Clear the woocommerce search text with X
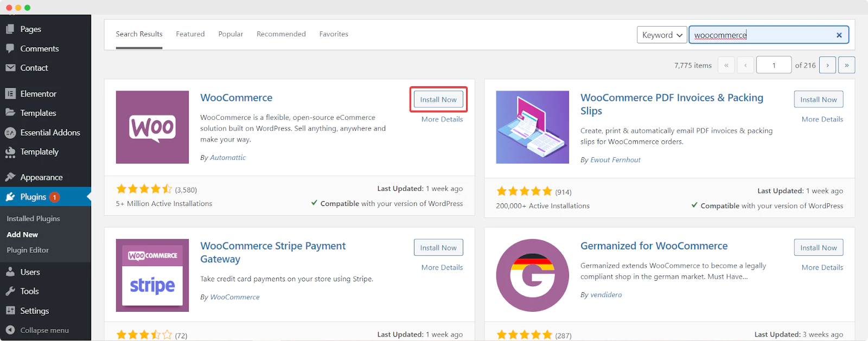Image resolution: width=868 pixels, height=341 pixels. pyautogui.click(x=839, y=35)
